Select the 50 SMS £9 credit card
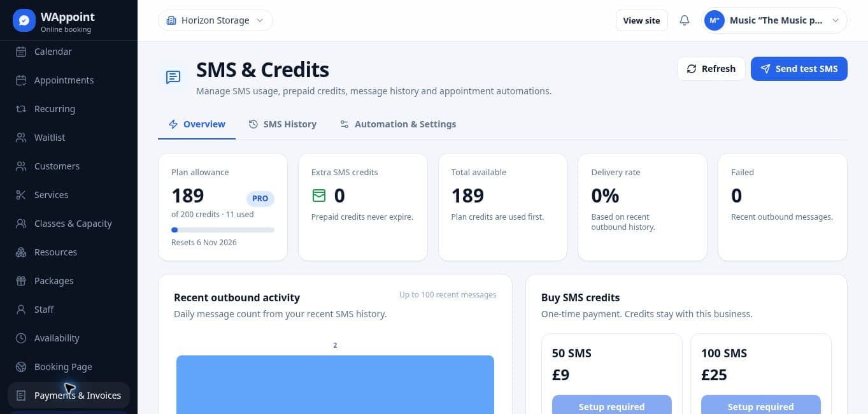 611,374
